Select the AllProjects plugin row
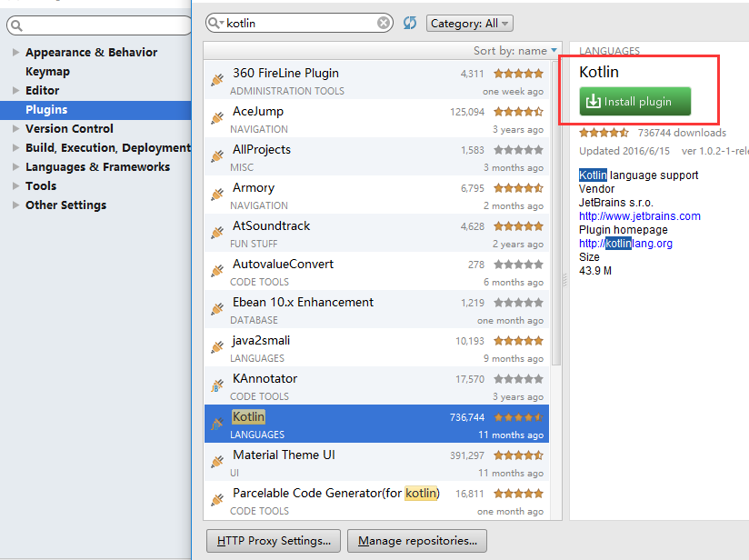Image resolution: width=749 pixels, height=560 pixels. 376,156
